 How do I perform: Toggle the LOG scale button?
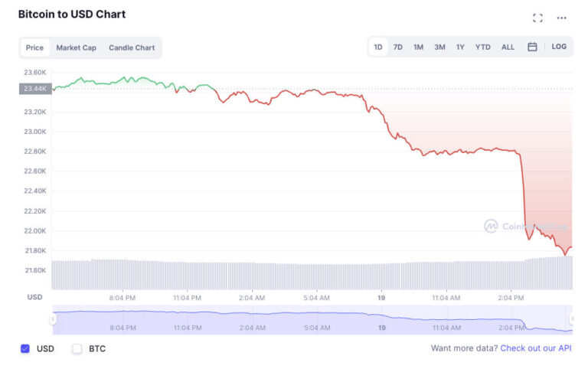(559, 47)
